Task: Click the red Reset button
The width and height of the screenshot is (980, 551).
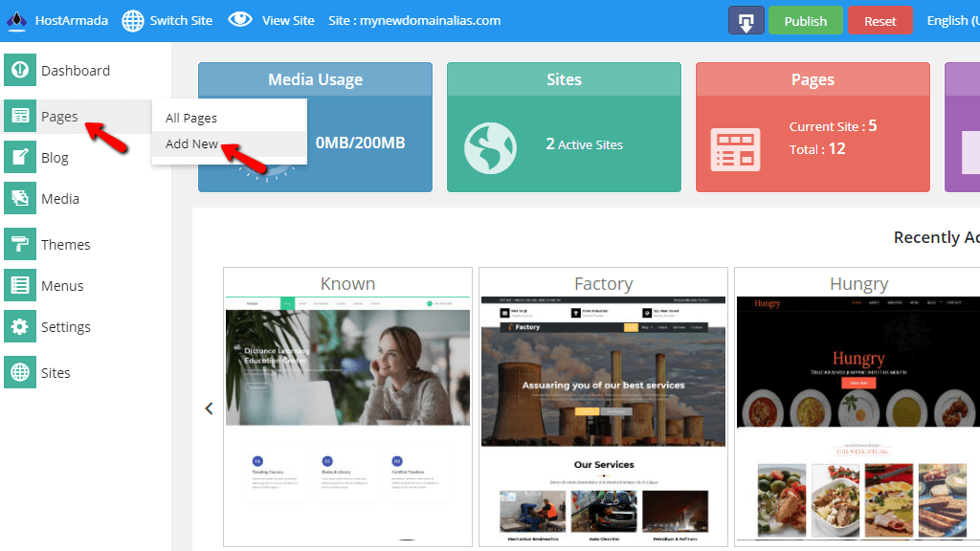Action: click(880, 21)
